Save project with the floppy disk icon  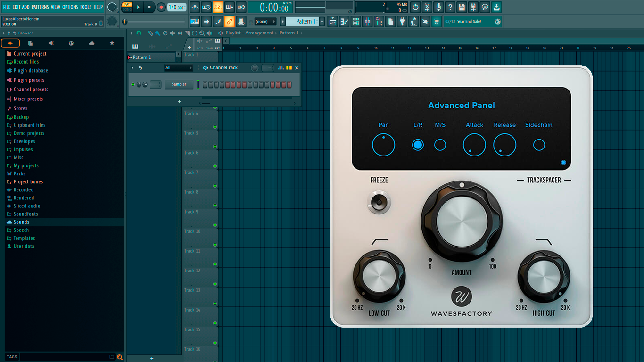pyautogui.click(x=462, y=7)
